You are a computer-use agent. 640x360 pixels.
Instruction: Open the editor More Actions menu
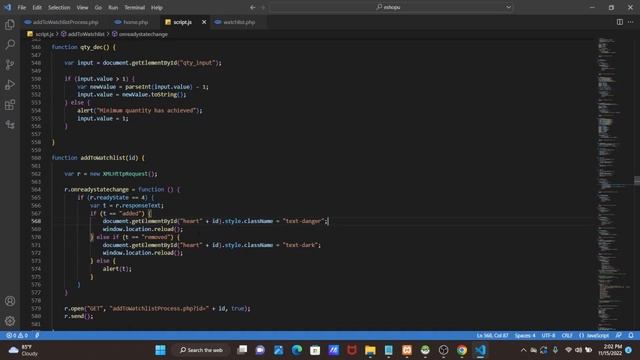pyautogui.click(x=631, y=22)
